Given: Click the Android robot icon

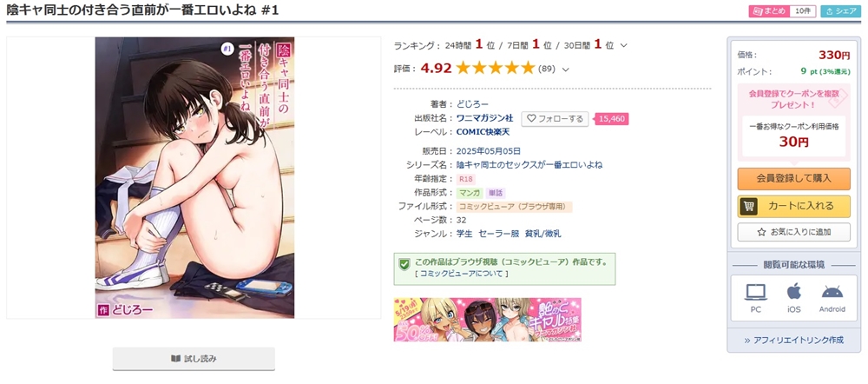Looking at the screenshot, I should (832, 292).
